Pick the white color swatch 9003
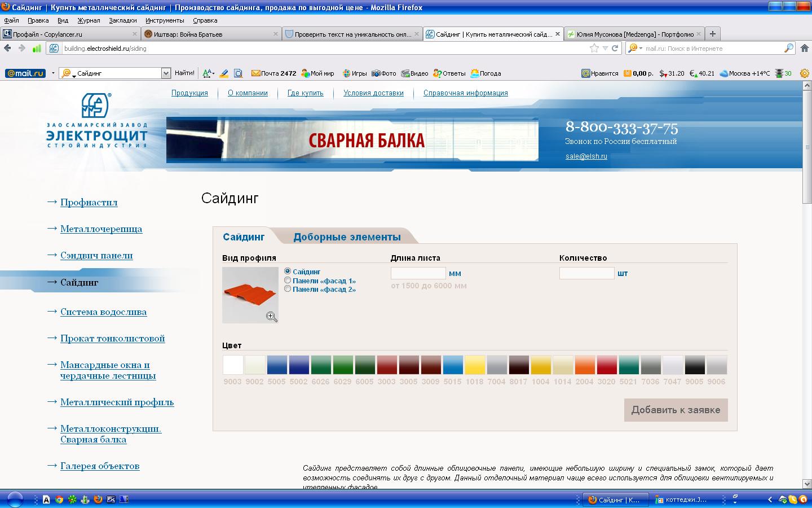Viewport: 812px width, 508px height. (x=233, y=365)
